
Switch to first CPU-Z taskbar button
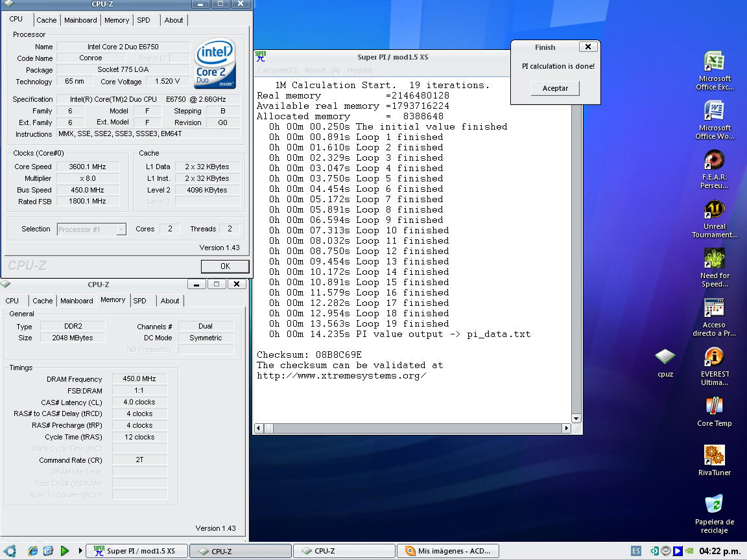[x=241, y=551]
